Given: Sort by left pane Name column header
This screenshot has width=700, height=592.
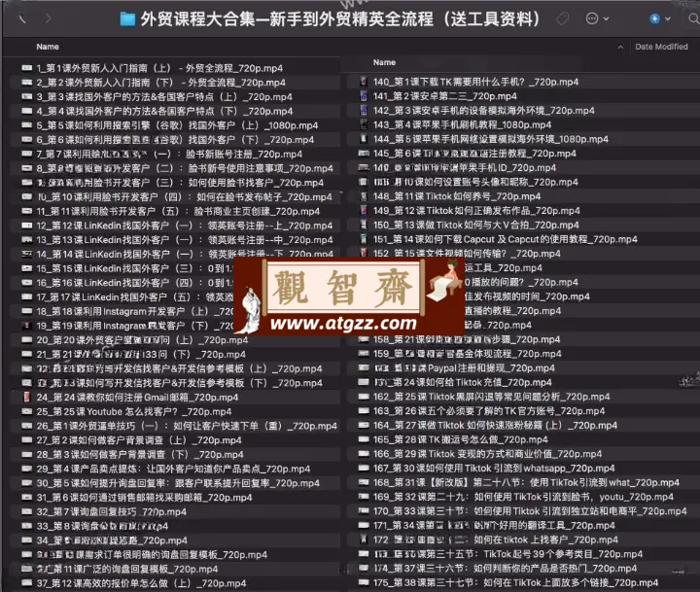Looking at the screenshot, I should tap(48, 47).
